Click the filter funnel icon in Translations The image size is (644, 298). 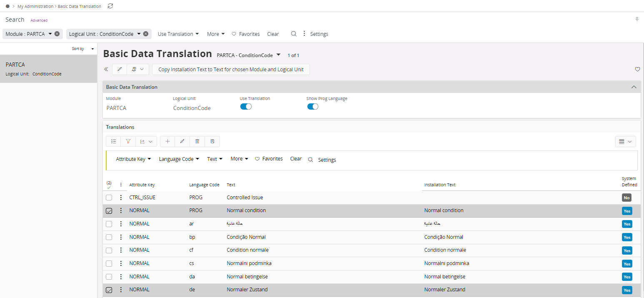(x=128, y=142)
